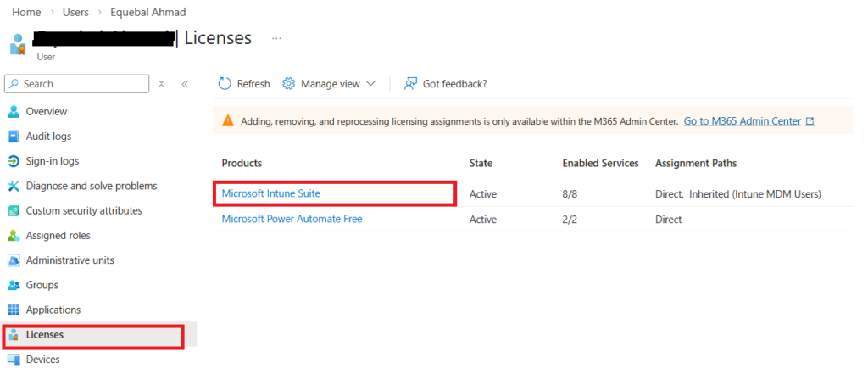The width and height of the screenshot is (868, 374).
Task: Select Devices in the sidebar
Action: point(42,360)
